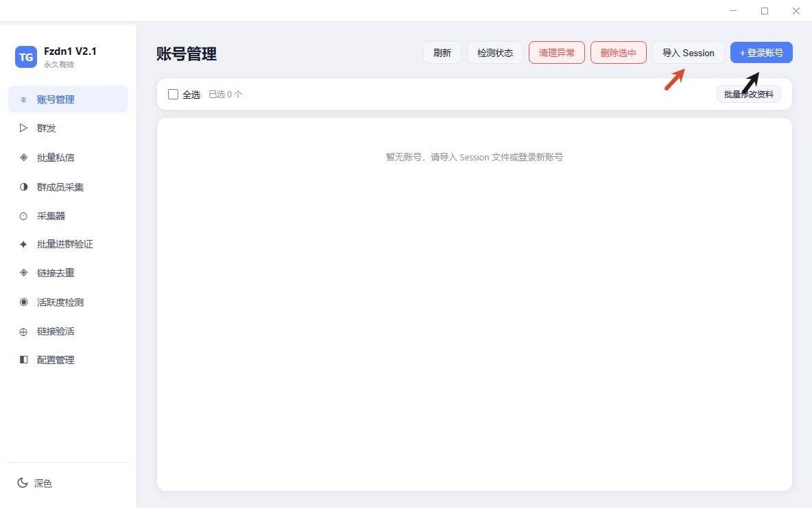Click the 批量私信 diamond icon
This screenshot has height=508, width=812.
tap(23, 157)
